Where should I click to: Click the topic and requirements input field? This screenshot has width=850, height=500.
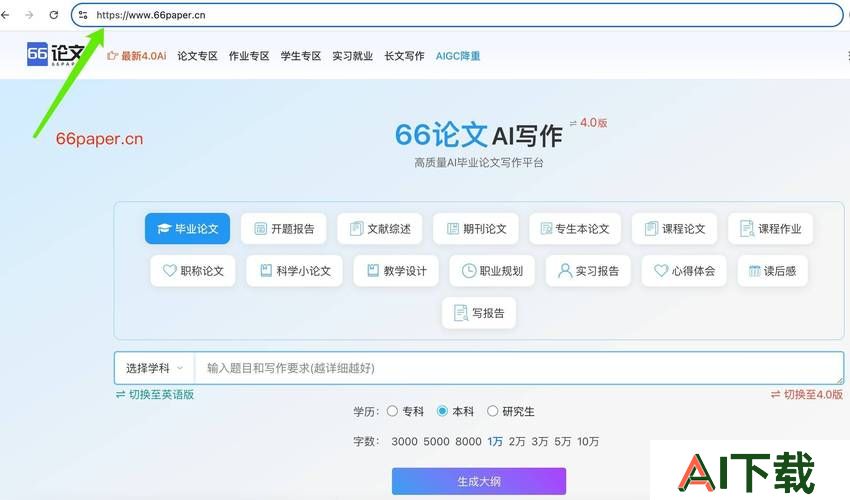(x=519, y=369)
